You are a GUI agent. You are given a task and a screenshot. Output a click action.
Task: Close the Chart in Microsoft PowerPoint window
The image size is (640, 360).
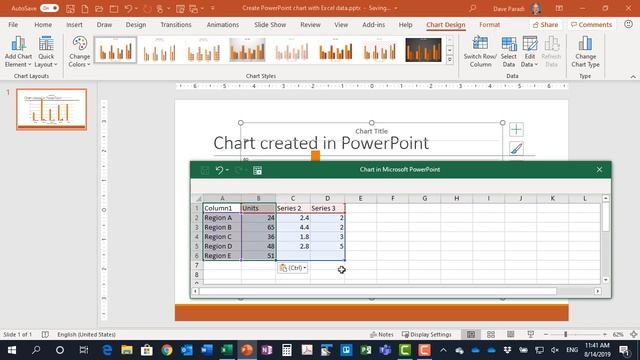point(599,169)
